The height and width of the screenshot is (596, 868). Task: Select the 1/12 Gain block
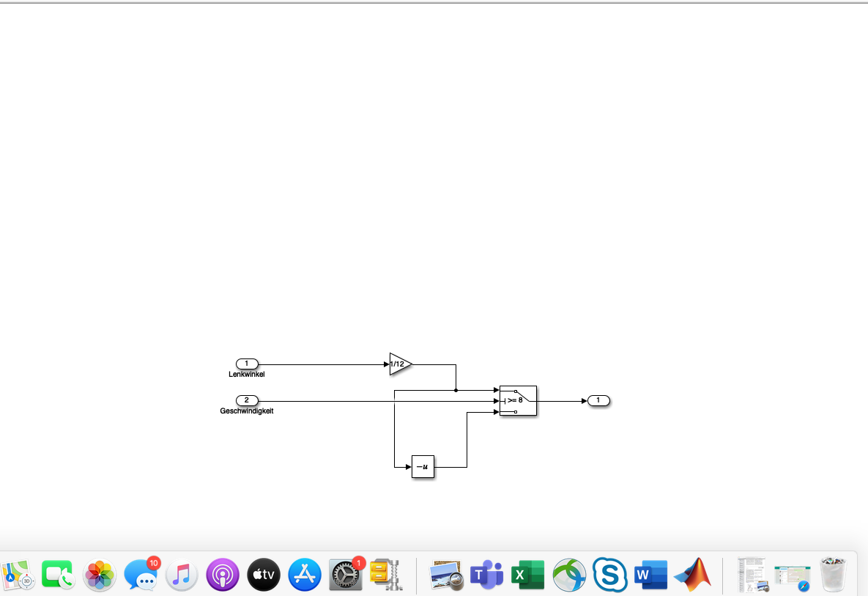click(399, 364)
